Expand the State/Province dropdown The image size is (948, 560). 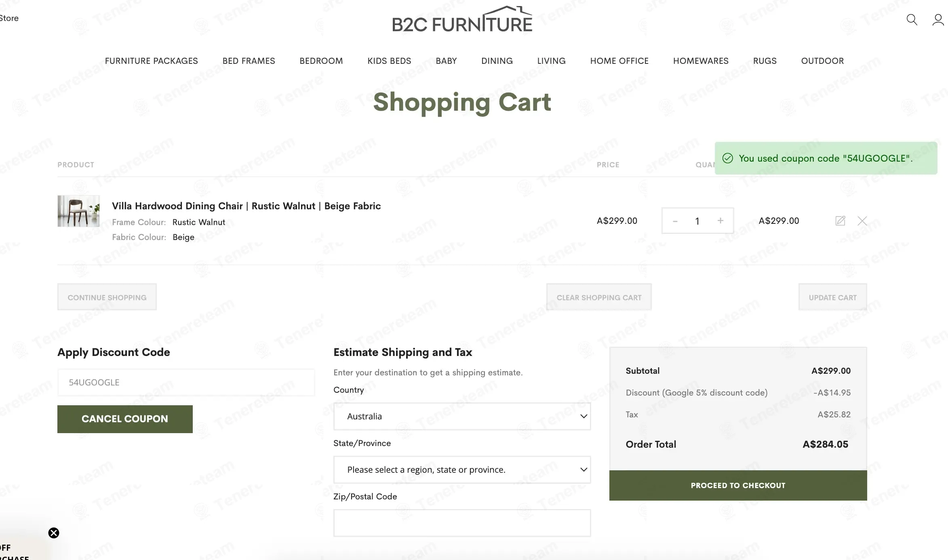click(x=462, y=469)
